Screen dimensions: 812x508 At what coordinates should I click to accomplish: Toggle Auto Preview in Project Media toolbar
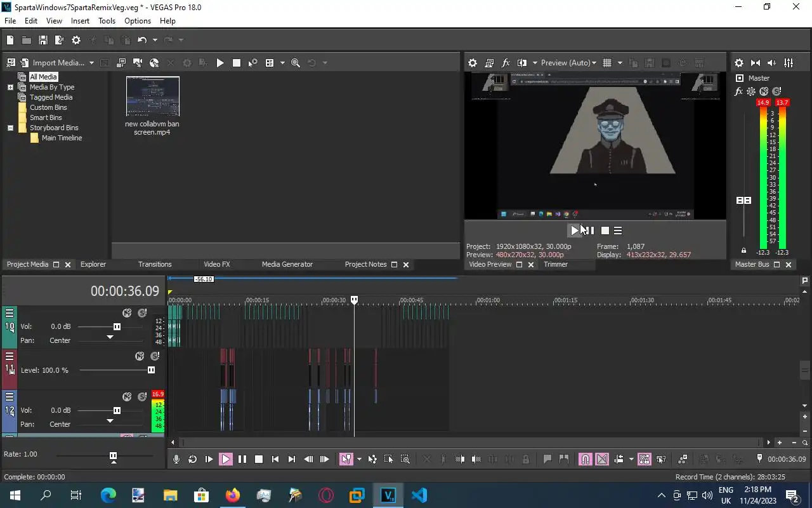tap(253, 63)
